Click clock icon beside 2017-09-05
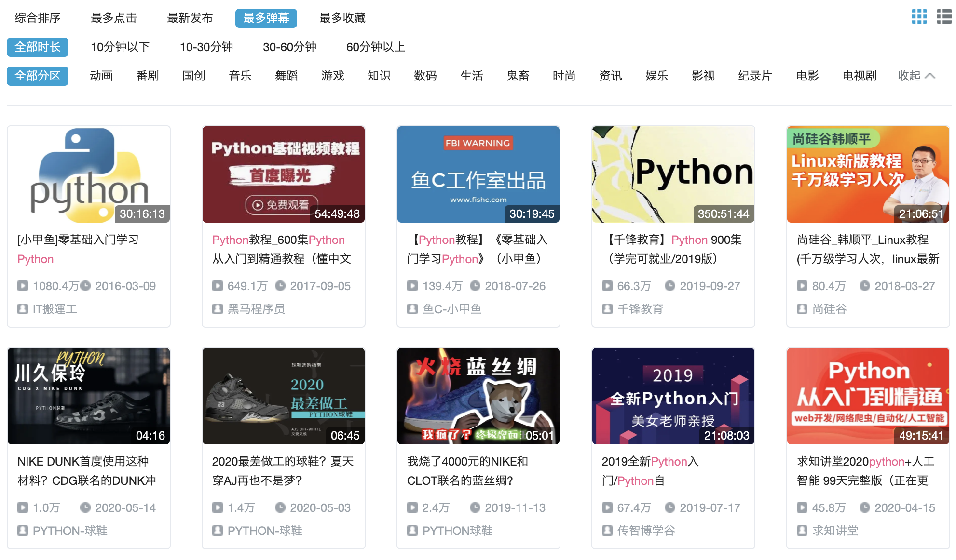Image resolution: width=956 pixels, height=560 pixels. (x=280, y=286)
